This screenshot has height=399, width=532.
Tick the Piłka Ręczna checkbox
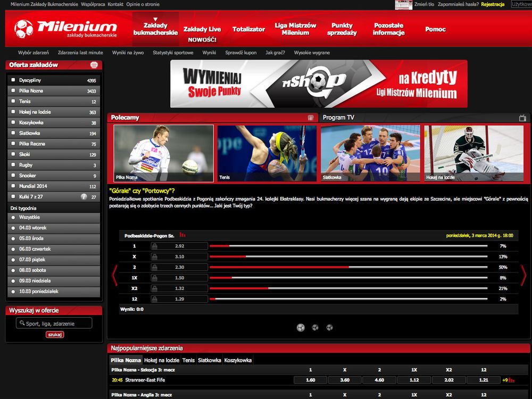pos(13,144)
